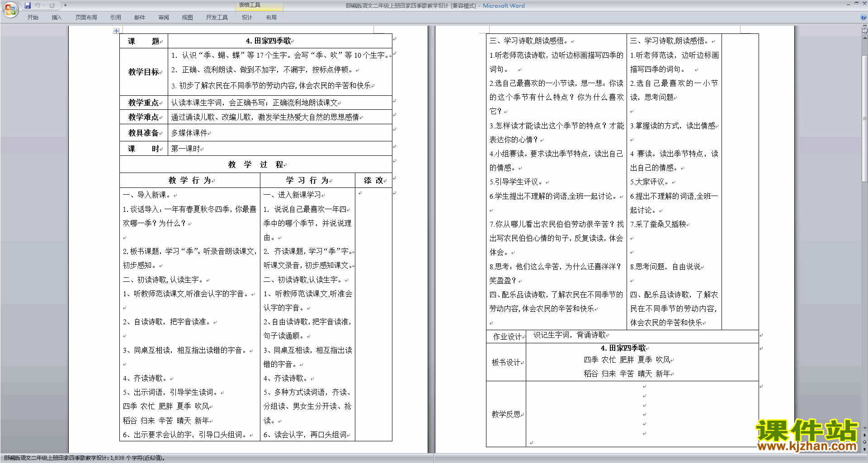
Task: Click the table move handle on page one
Action: [x=116, y=31]
